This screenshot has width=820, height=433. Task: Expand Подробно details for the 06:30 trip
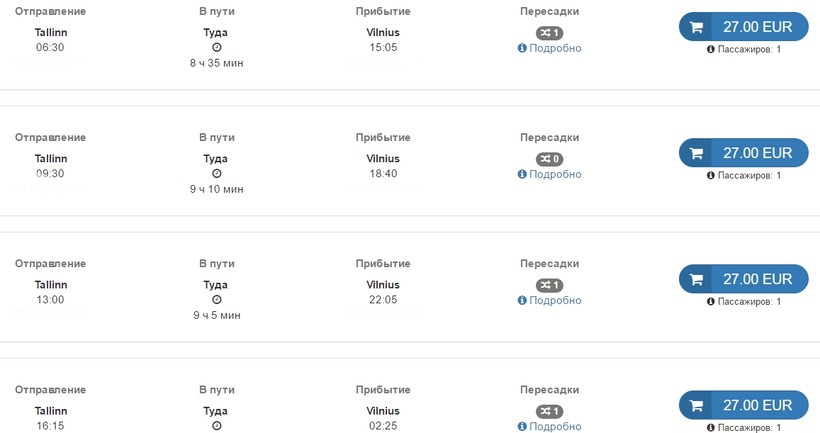tap(554, 48)
